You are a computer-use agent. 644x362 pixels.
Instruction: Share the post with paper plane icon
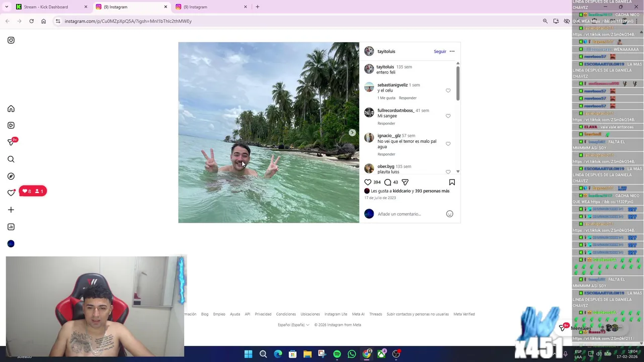(x=405, y=183)
